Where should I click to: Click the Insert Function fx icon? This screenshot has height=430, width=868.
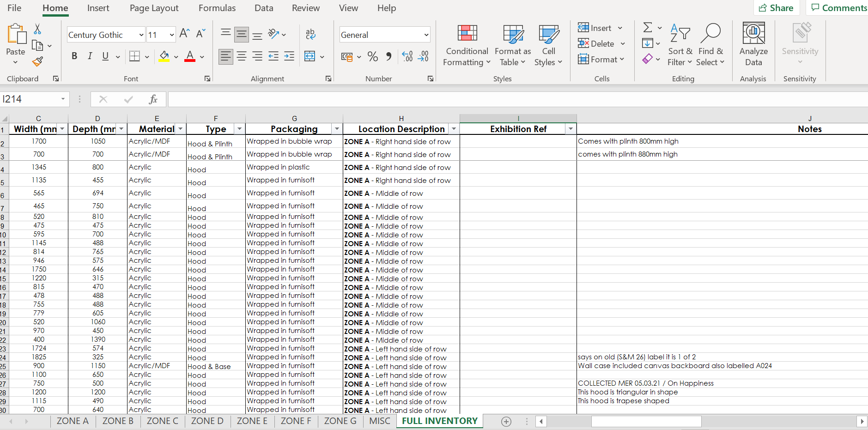tap(153, 99)
